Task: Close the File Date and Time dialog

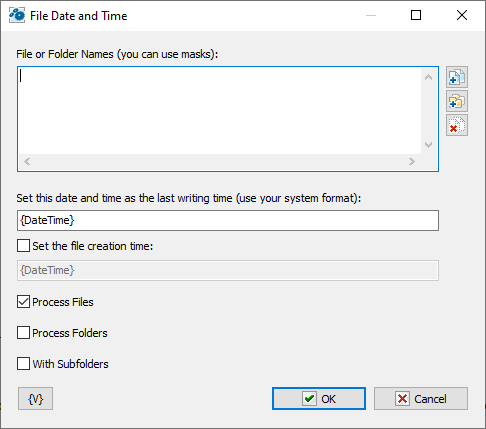Action: 462,15
